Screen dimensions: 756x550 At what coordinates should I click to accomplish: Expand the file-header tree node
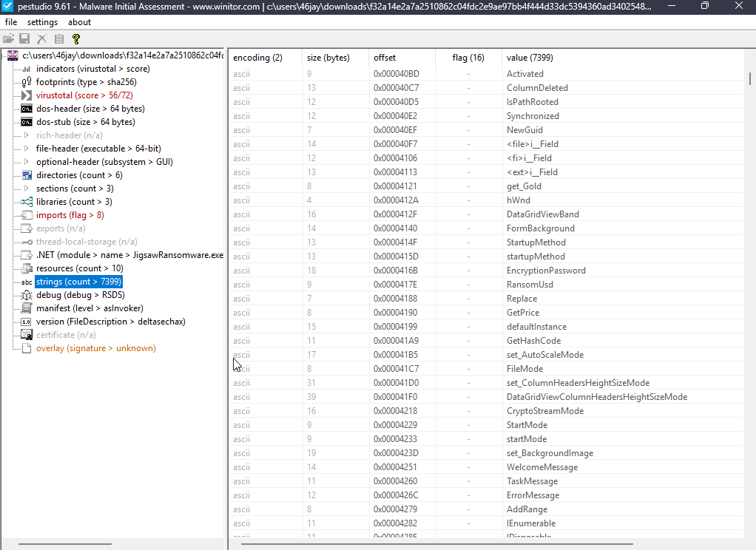click(x=27, y=149)
